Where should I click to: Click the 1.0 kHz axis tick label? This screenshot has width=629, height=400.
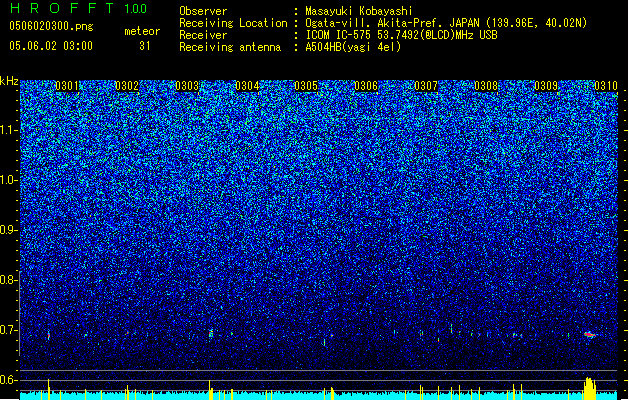pyautogui.click(x=8, y=180)
